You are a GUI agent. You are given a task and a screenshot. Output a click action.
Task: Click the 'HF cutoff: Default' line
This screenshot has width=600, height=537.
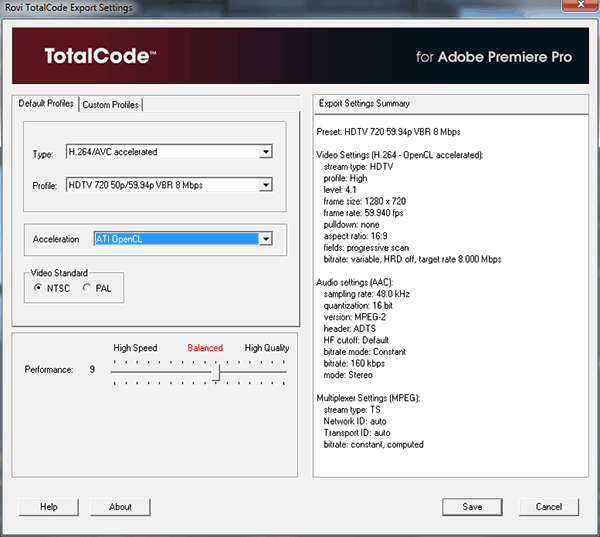pos(356,340)
